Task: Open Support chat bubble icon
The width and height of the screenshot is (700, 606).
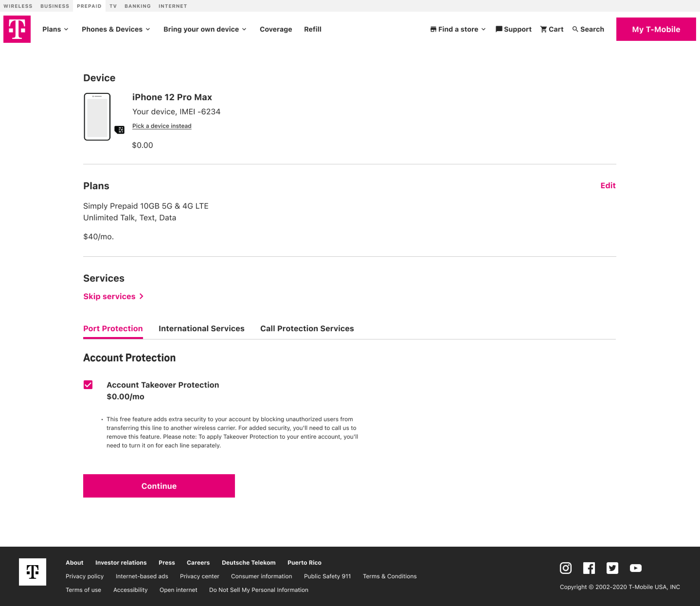Action: (x=499, y=29)
